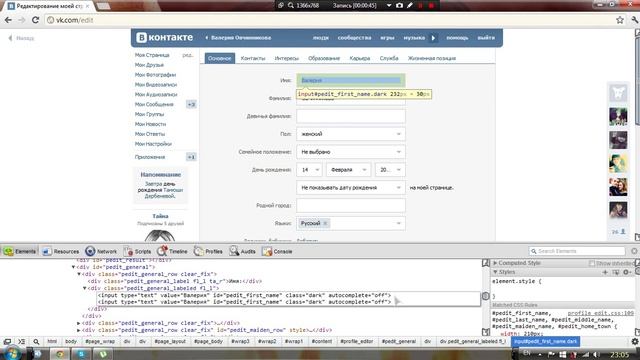Click the dock/undock DevTools icon
The width and height of the screenshot is (640, 360).
[7, 342]
